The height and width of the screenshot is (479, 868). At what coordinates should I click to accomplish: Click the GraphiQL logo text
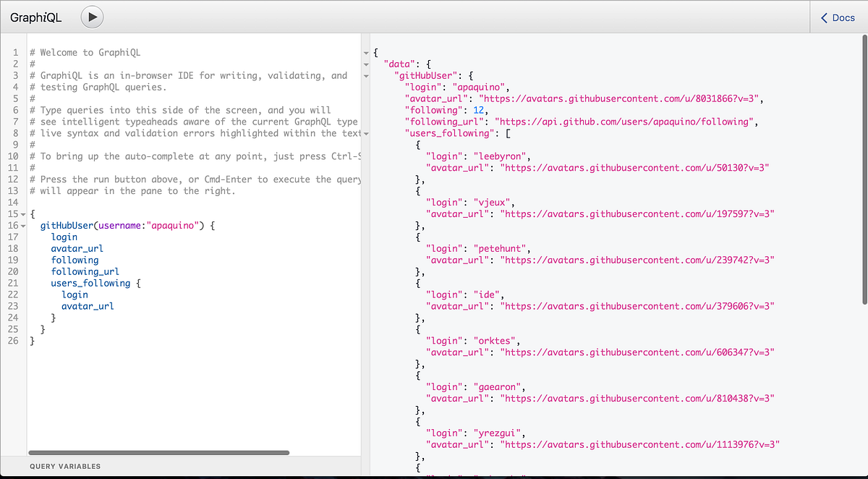point(36,17)
